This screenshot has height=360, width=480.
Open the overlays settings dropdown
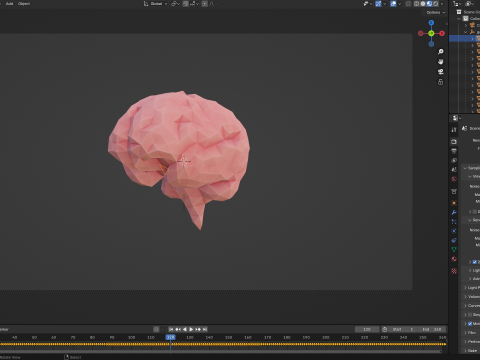tap(399, 4)
